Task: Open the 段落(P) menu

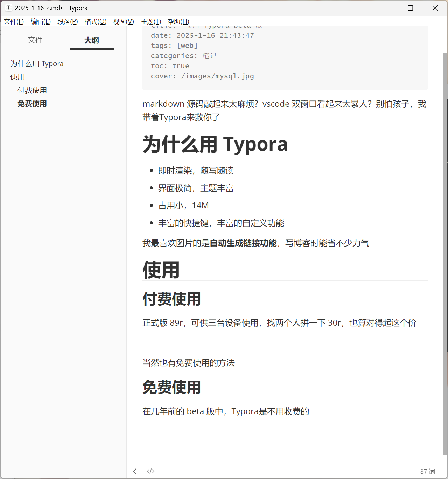Action: (68, 22)
